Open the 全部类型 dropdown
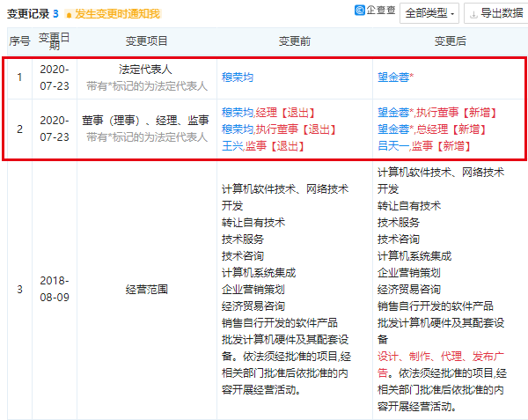The image size is (528, 420). point(429,13)
